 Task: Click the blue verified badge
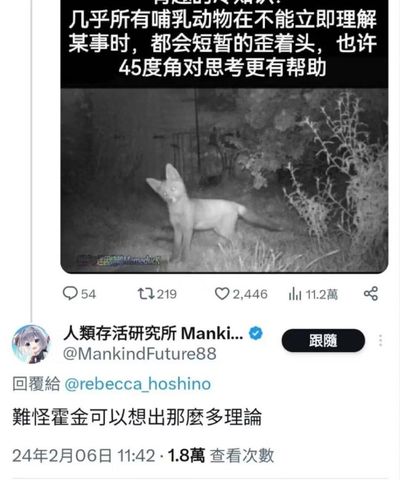(256, 333)
